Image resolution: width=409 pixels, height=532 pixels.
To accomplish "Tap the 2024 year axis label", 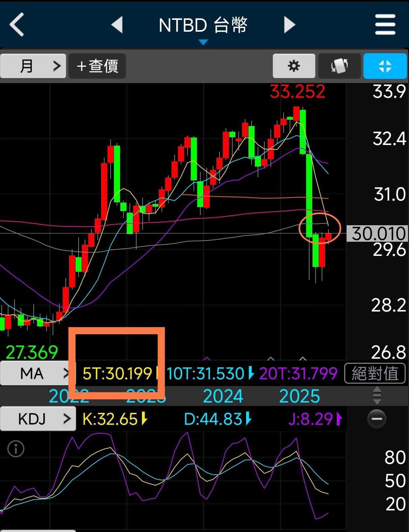I will 223,396.
